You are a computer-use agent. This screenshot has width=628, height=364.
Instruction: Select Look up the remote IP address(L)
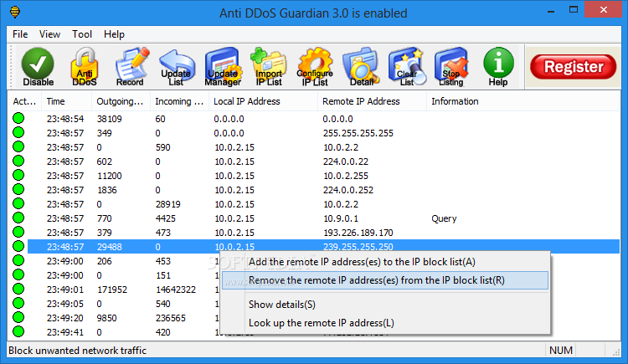click(x=322, y=323)
